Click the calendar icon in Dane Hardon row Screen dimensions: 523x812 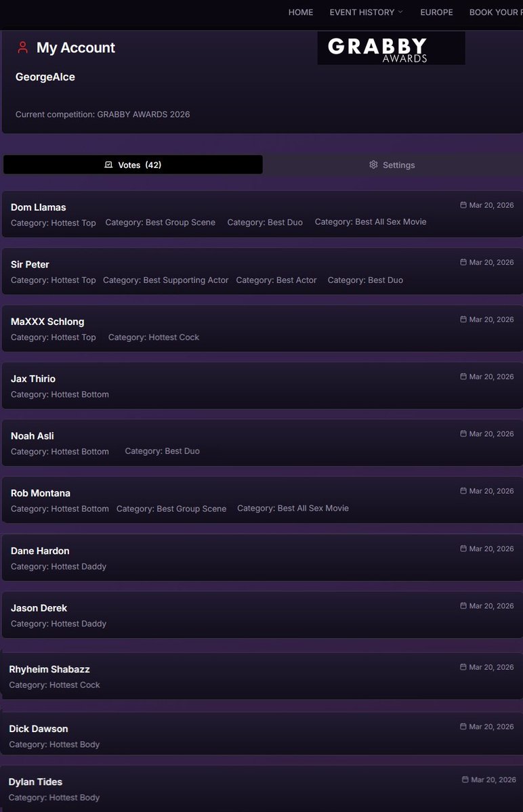click(x=463, y=549)
